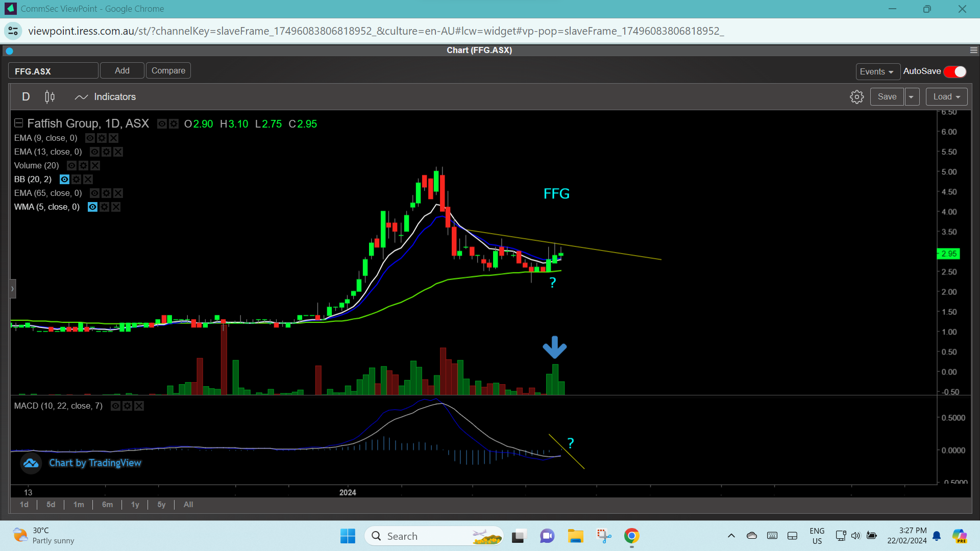This screenshot has width=980, height=551.
Task: Open settings for WMA (5, close, 0)
Action: (x=104, y=207)
